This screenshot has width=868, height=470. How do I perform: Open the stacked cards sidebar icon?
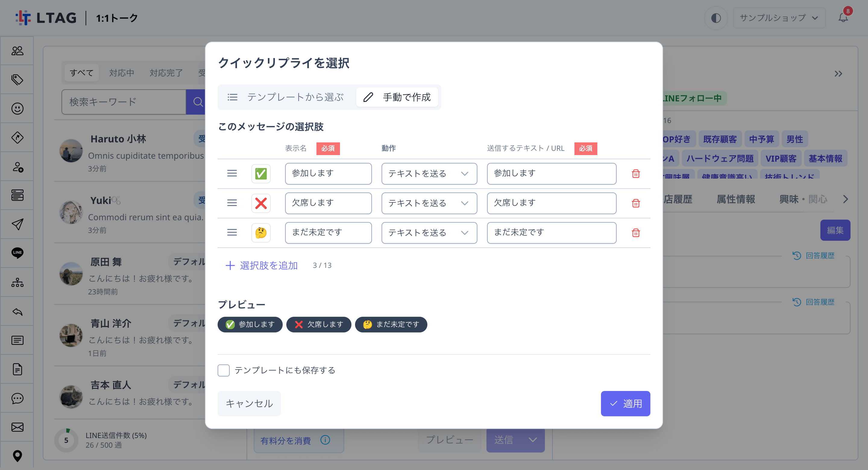click(x=17, y=195)
